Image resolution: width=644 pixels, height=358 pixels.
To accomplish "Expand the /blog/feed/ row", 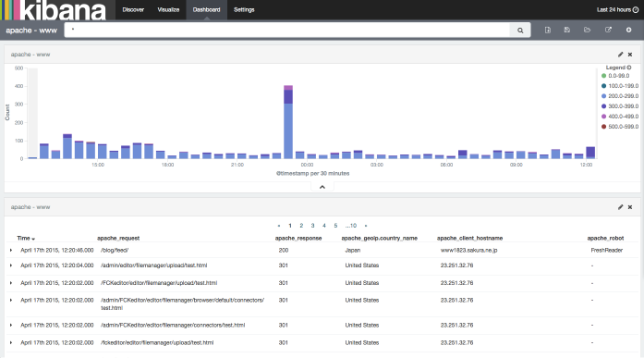I will [x=11, y=250].
